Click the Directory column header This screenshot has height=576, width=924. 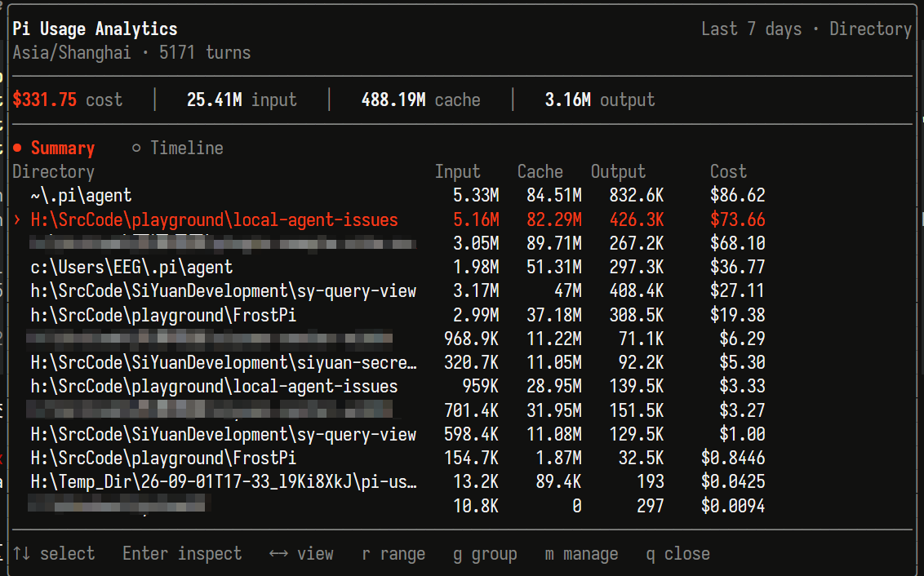[54, 171]
